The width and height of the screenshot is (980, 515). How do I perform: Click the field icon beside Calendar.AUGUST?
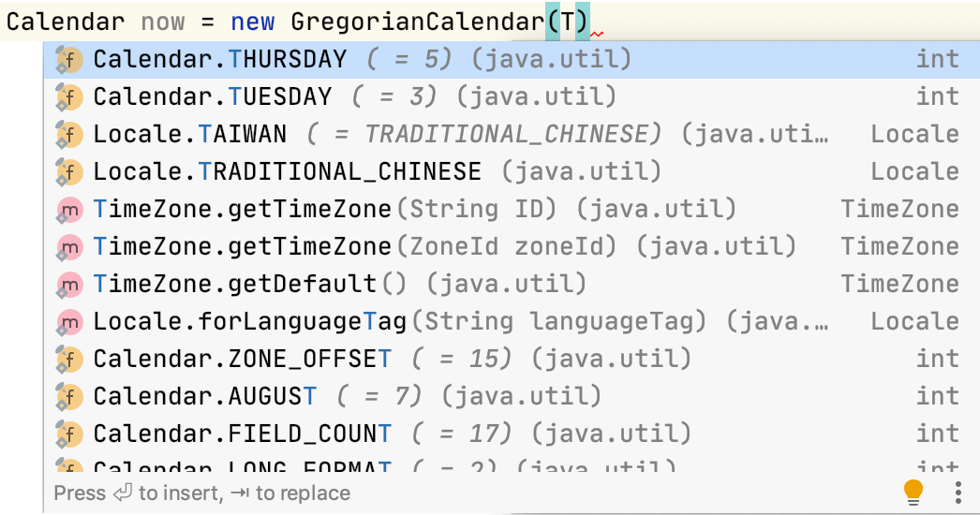click(69, 397)
